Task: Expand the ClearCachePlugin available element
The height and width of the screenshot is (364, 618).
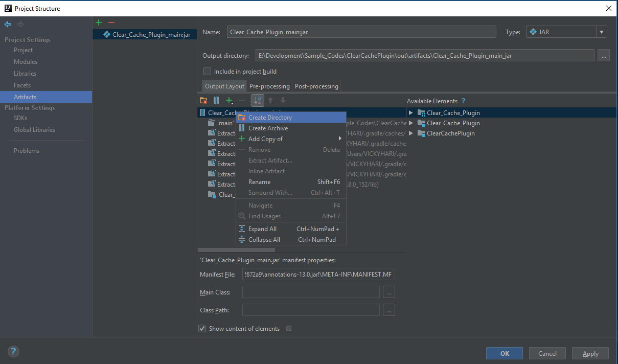Action: 410,133
